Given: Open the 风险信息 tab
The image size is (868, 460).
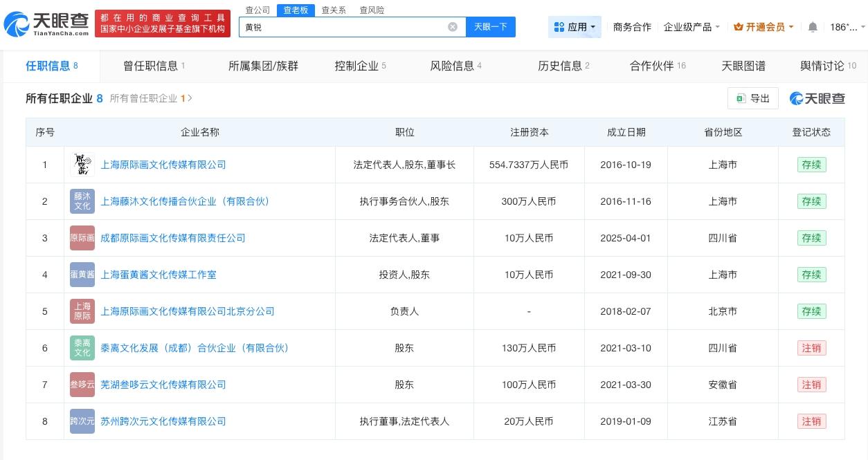Looking at the screenshot, I should point(455,66).
